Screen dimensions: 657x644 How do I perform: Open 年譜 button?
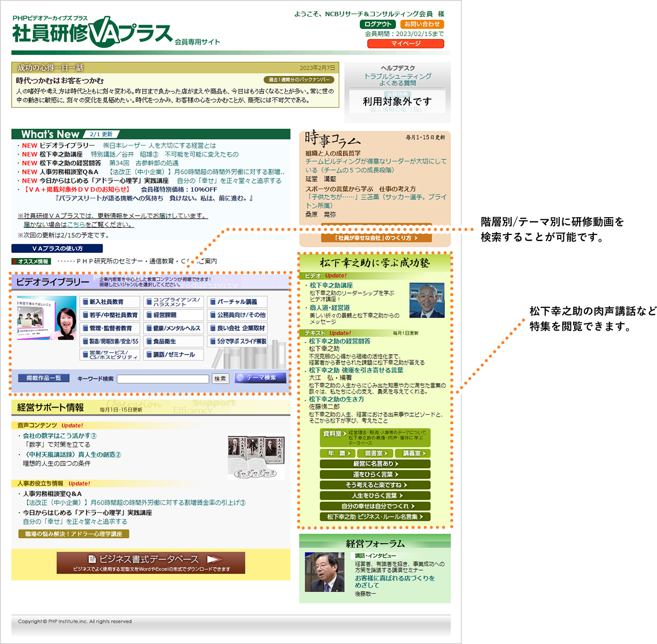(338, 453)
